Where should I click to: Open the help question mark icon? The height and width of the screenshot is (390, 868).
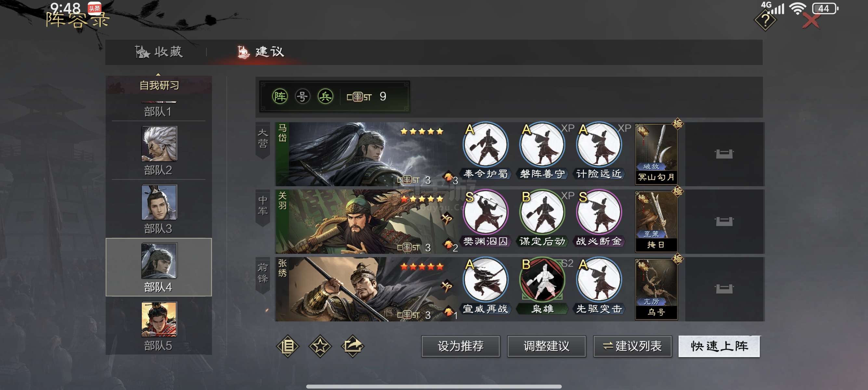coord(765,21)
